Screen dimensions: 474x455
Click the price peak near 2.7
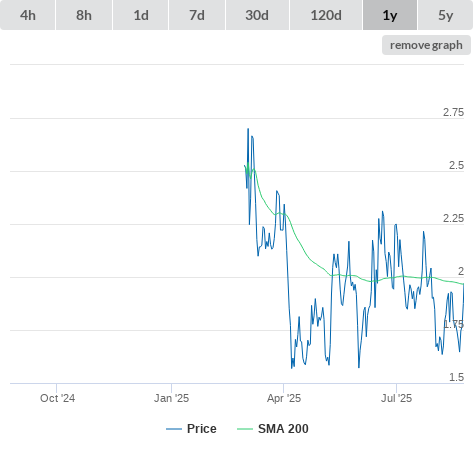click(x=248, y=129)
